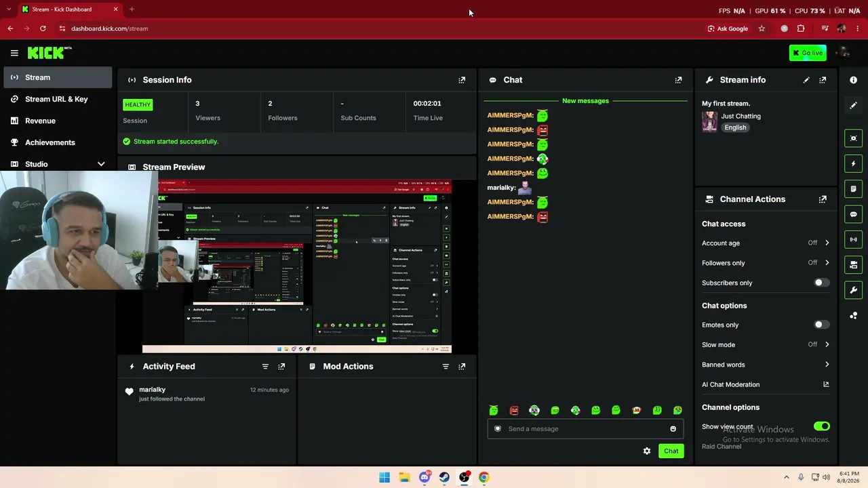Disable Show view count switch
The image size is (868, 488).
821,426
